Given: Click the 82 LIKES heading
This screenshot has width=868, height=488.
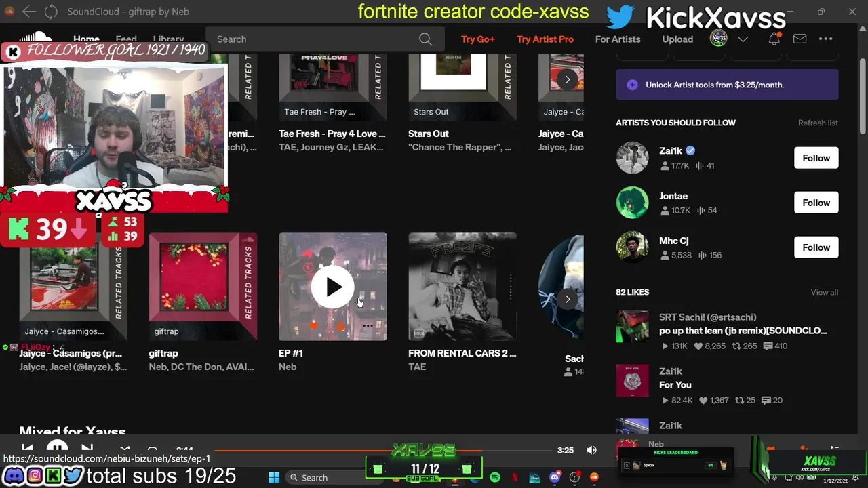Looking at the screenshot, I should [x=632, y=292].
